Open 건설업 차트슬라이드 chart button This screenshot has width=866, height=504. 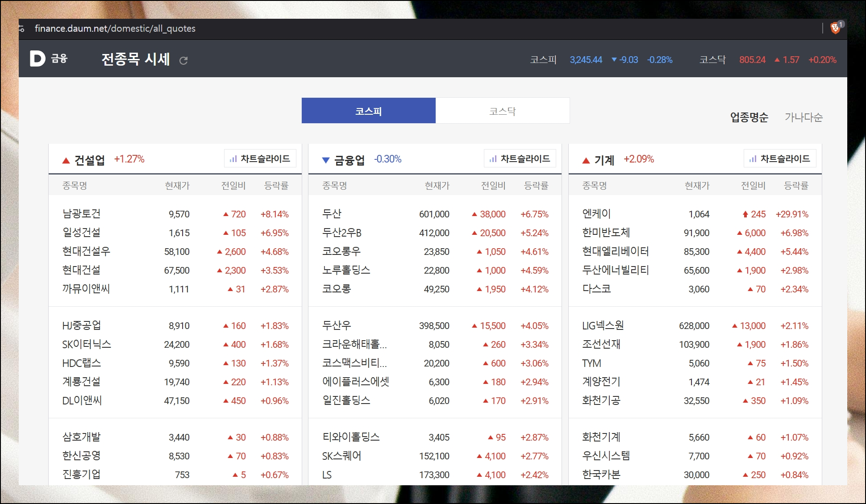(260, 158)
